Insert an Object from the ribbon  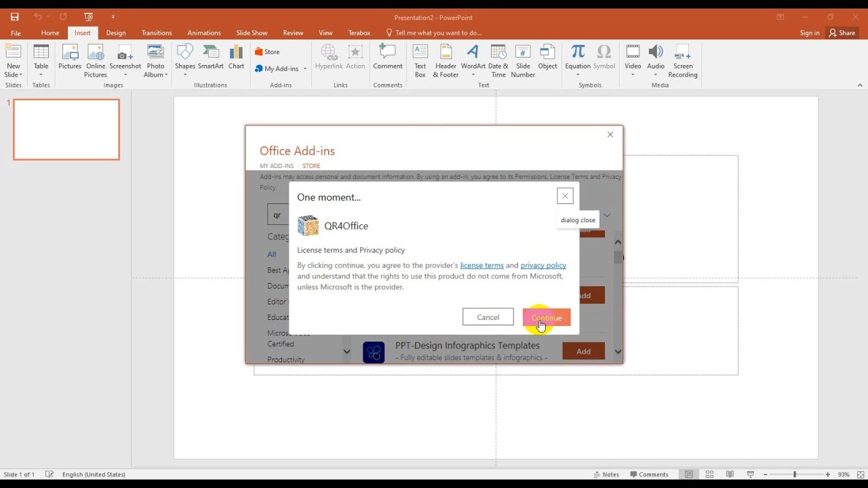click(547, 57)
